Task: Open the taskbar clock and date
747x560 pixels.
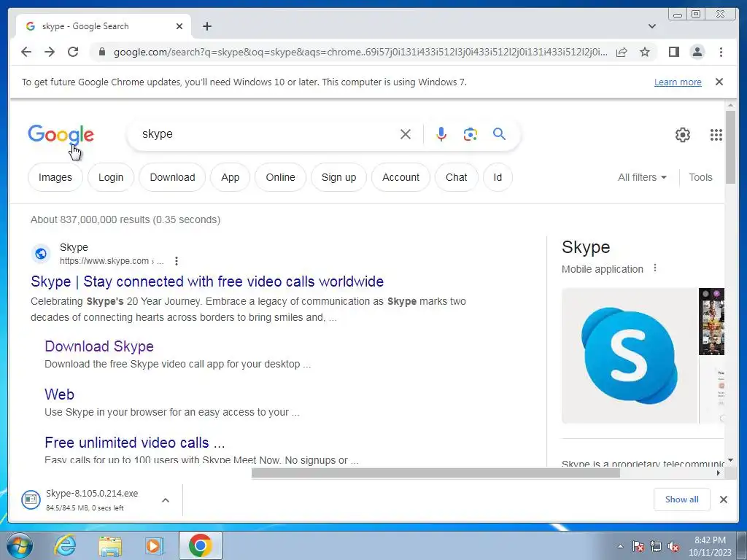Action: [x=710, y=546]
